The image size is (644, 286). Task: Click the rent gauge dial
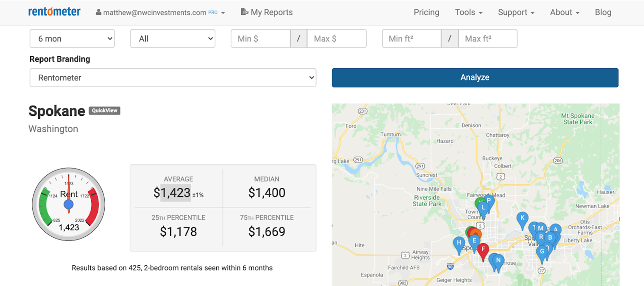click(69, 204)
